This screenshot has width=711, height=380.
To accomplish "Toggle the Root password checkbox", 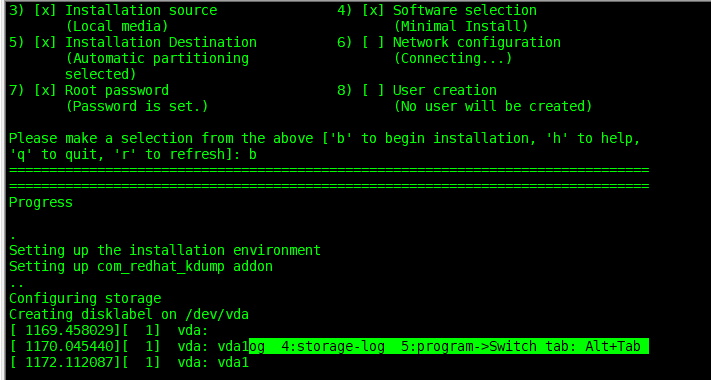I will [x=45, y=90].
